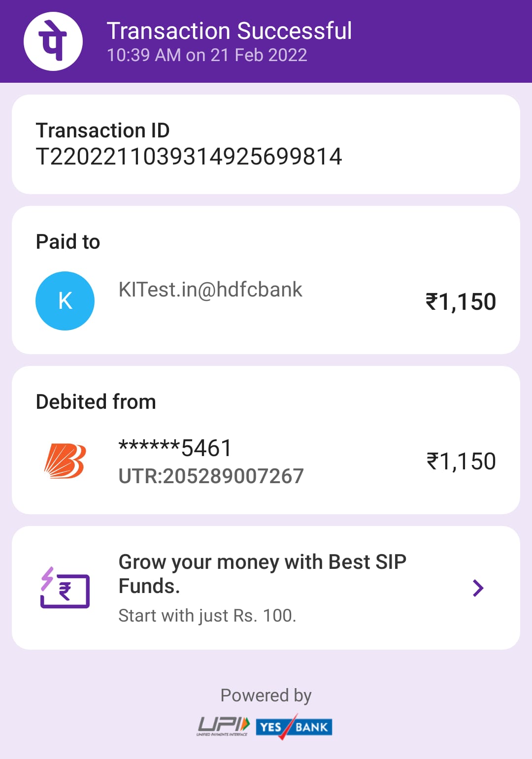This screenshot has height=759, width=532.
Task: Click the Paid to amount ₹1,150
Action: pyautogui.click(x=461, y=302)
